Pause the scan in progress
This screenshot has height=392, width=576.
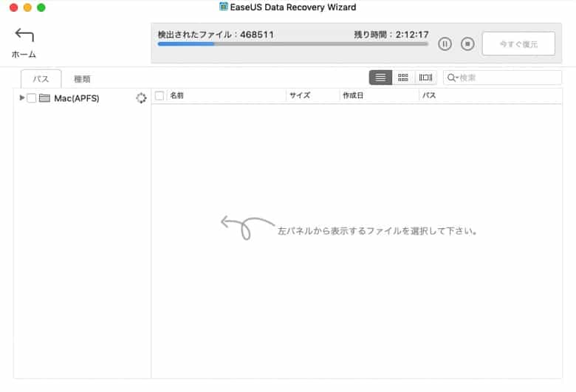445,44
